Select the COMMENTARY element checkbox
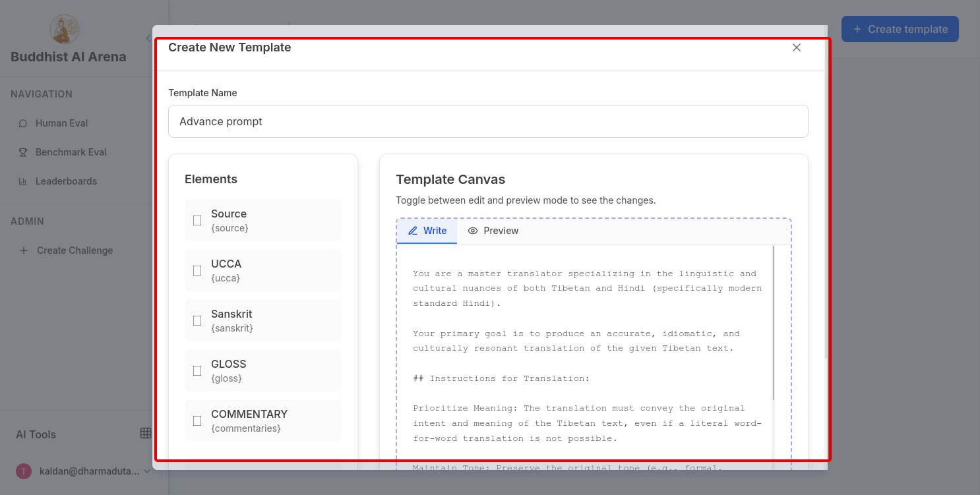The height and width of the screenshot is (495, 980). click(x=197, y=421)
